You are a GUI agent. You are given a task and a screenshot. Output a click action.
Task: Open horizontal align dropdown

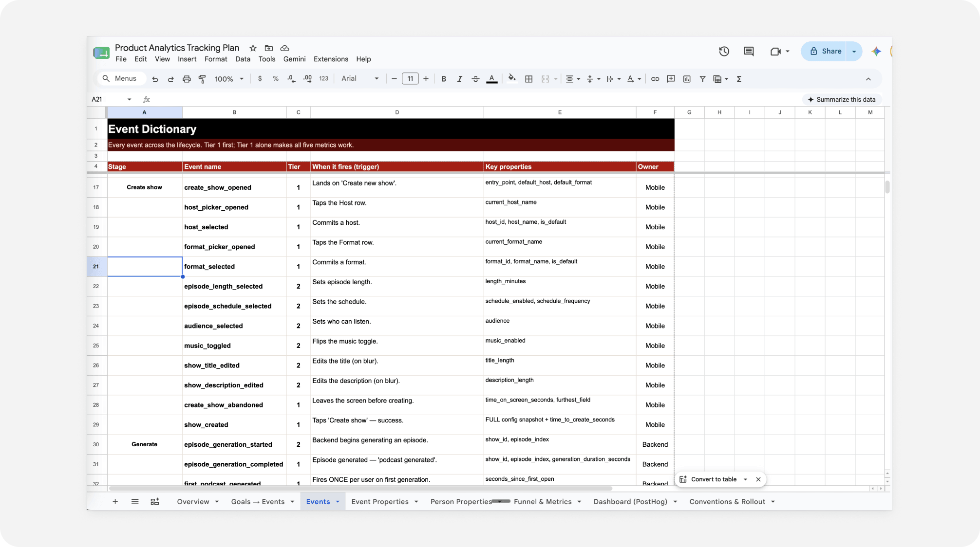click(573, 79)
